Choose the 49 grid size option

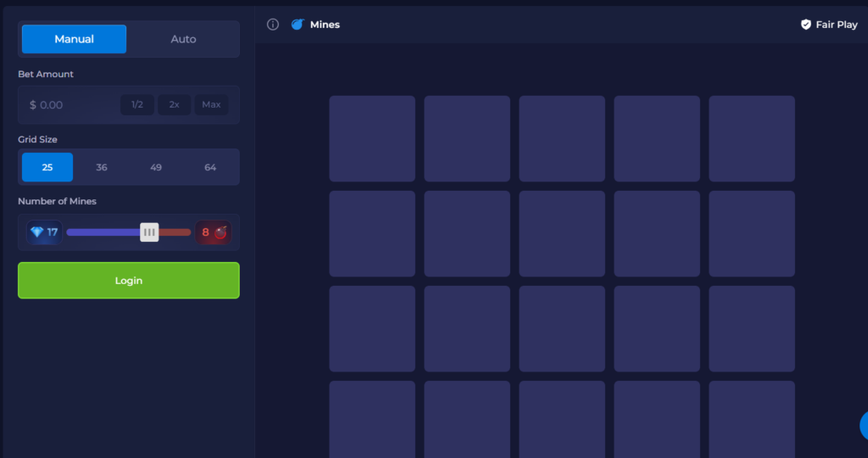156,167
